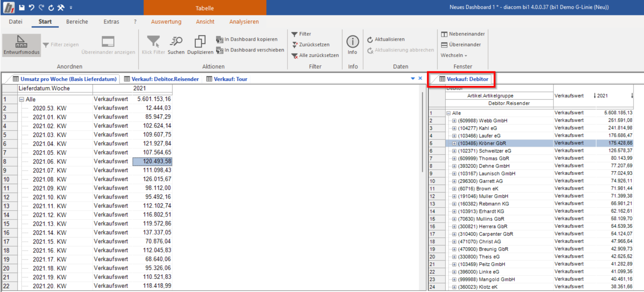
Task: Click Alle zurücksetzen
Action: pos(315,56)
